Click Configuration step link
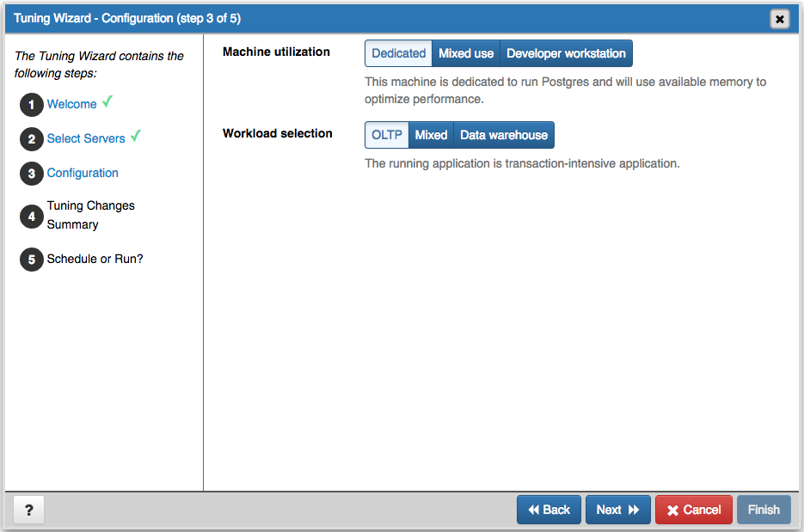The height and width of the screenshot is (532, 804). (83, 173)
